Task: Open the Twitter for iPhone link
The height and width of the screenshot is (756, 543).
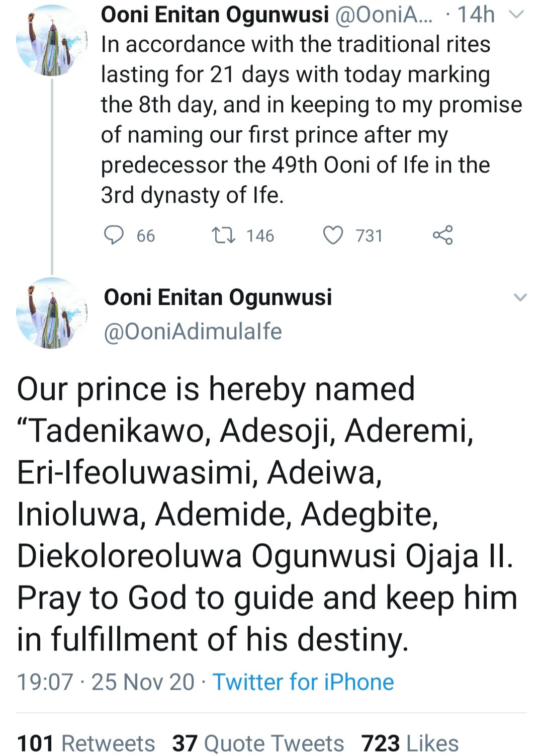Action: click(x=303, y=682)
